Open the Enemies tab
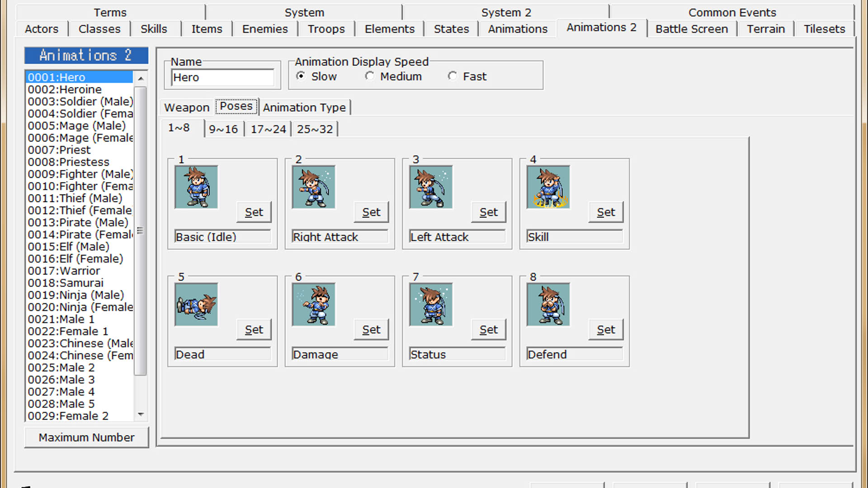Viewport: 868px width, 488px height. tap(265, 29)
